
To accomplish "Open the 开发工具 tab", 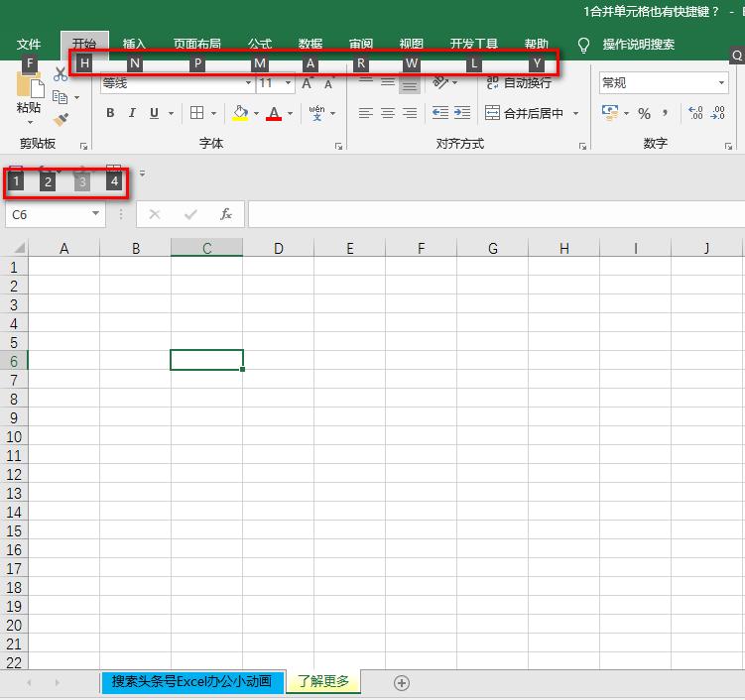I will [x=474, y=45].
